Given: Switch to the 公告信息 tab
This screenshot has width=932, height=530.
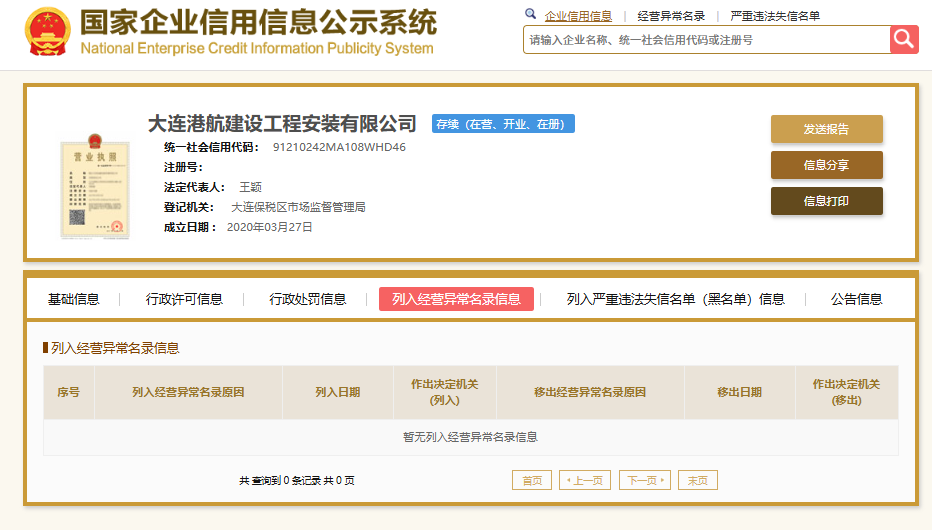Looking at the screenshot, I should pyautogui.click(x=856, y=299).
